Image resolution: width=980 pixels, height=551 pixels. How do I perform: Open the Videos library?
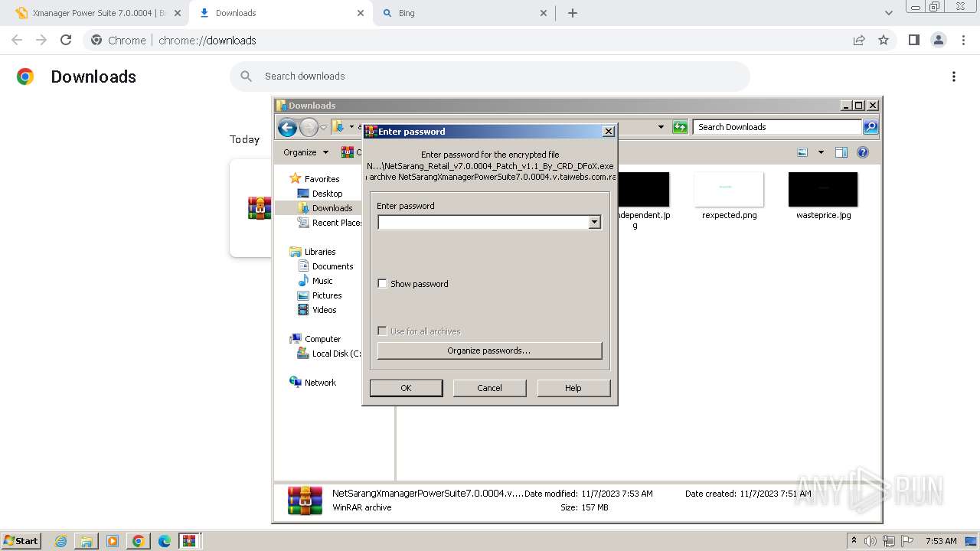point(324,310)
